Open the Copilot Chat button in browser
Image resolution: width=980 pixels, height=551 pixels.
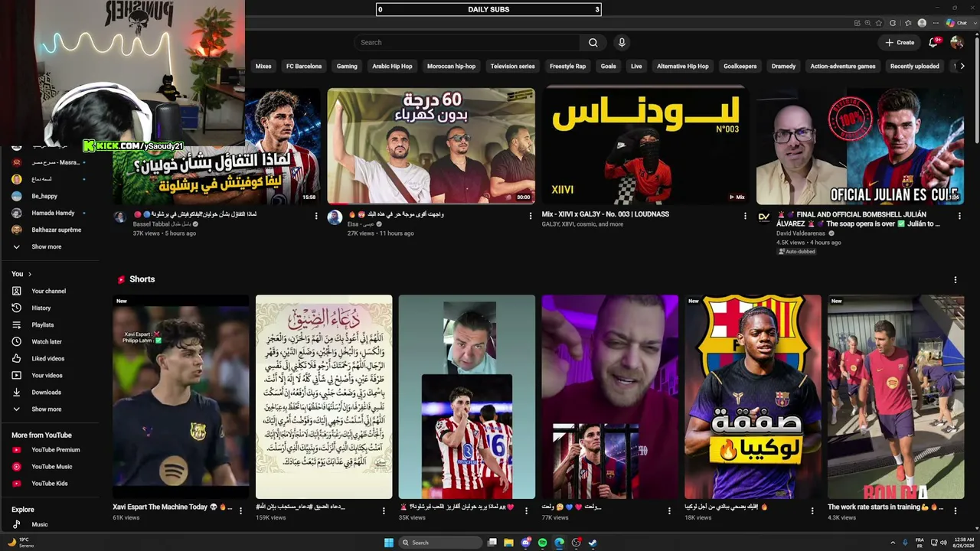(x=957, y=23)
